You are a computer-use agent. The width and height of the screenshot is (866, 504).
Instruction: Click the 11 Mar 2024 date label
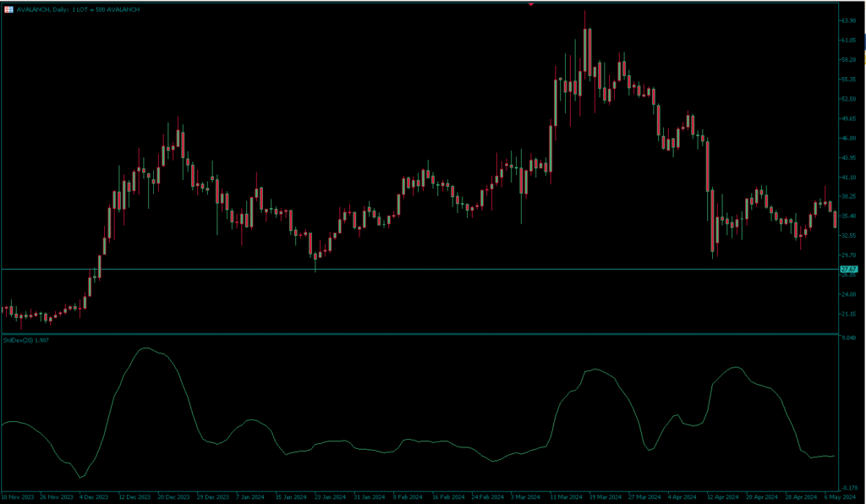click(567, 497)
